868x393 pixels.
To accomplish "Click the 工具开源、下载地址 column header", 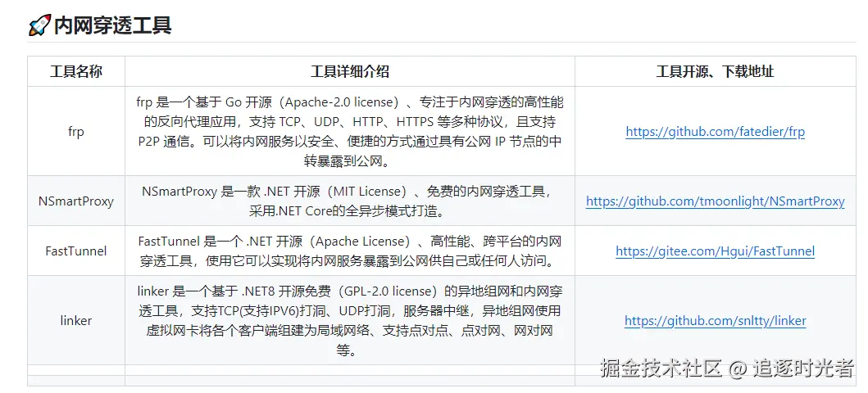I will pyautogui.click(x=716, y=71).
